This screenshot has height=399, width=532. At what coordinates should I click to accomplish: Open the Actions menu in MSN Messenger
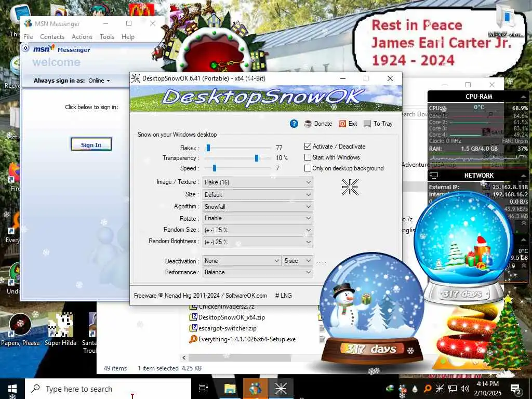[x=82, y=37]
